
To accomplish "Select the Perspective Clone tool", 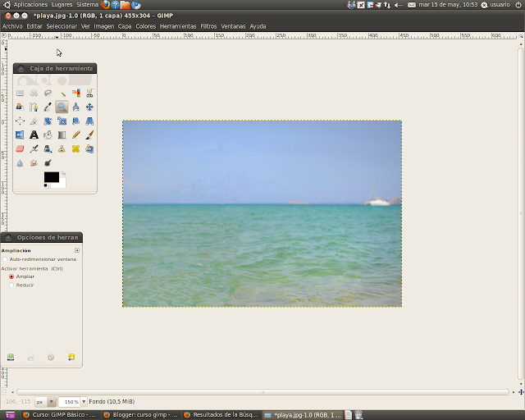I will pyautogui.click(x=89, y=148).
